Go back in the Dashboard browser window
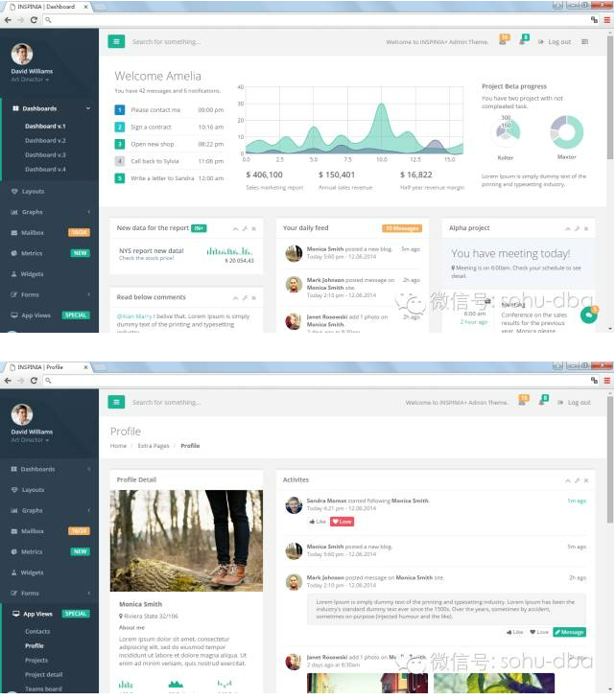 click(8, 20)
